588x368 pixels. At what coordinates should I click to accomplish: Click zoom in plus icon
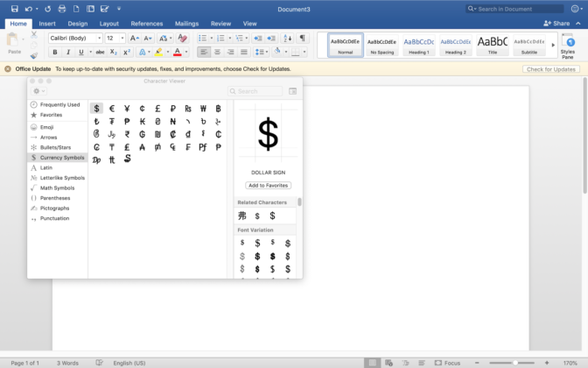click(547, 363)
